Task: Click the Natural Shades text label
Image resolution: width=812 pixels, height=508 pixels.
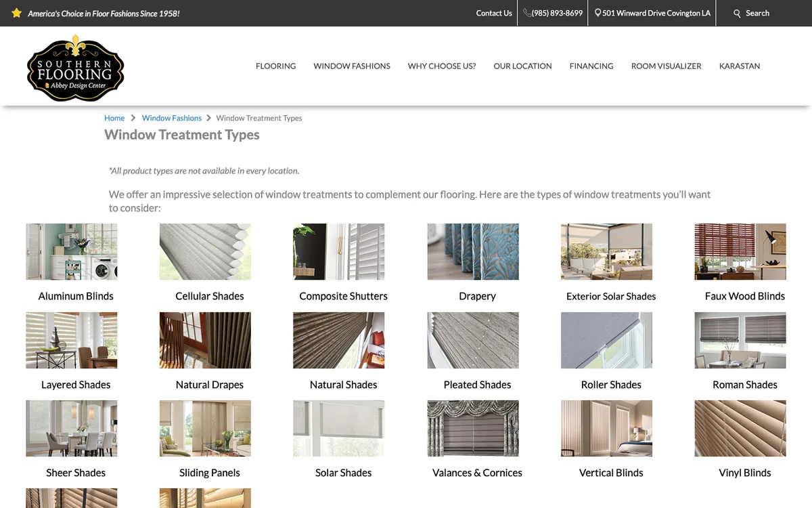Action: [344, 385]
